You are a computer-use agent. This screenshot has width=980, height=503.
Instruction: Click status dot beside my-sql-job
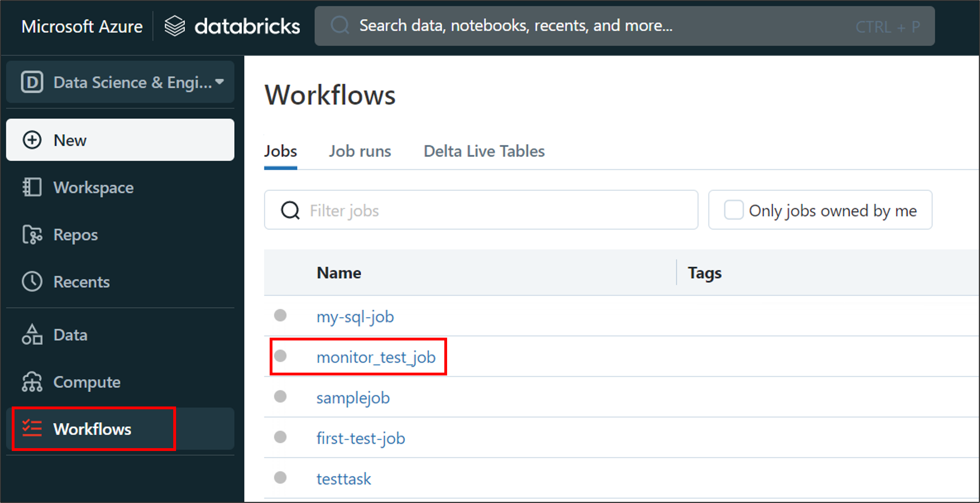pyautogui.click(x=280, y=315)
